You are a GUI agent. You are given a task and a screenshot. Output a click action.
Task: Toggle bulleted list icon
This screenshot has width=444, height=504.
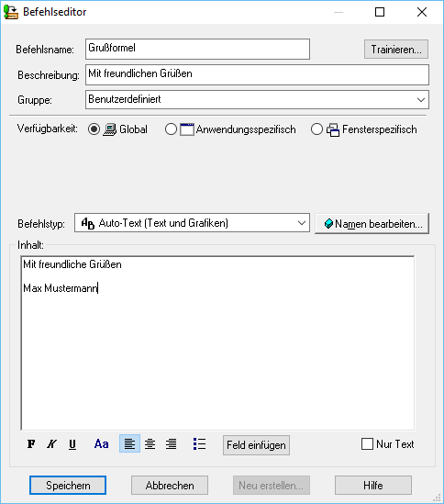(x=199, y=444)
